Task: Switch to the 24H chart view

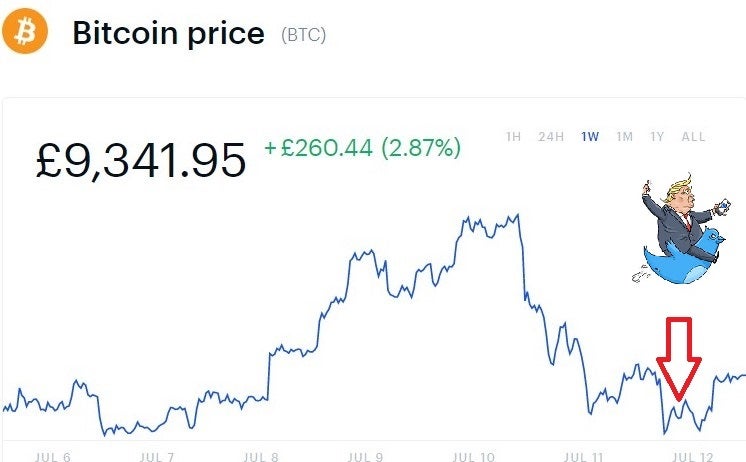Action: pos(549,136)
